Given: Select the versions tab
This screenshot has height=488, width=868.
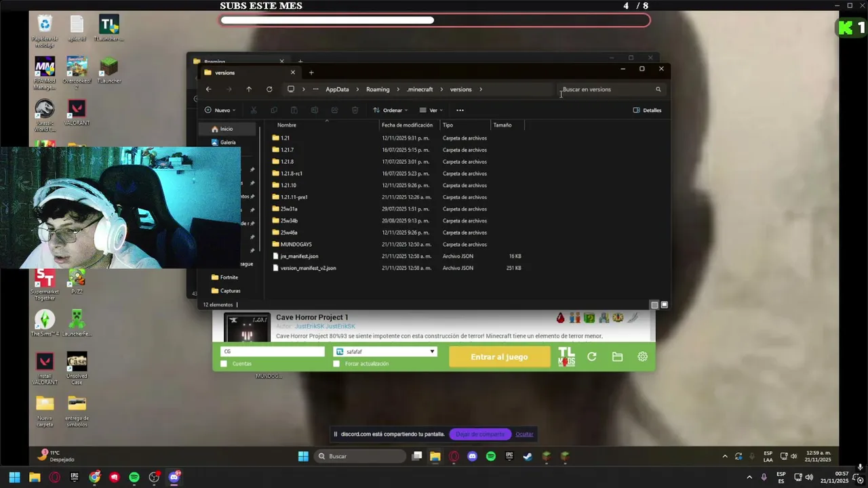Looking at the screenshot, I should (249, 73).
